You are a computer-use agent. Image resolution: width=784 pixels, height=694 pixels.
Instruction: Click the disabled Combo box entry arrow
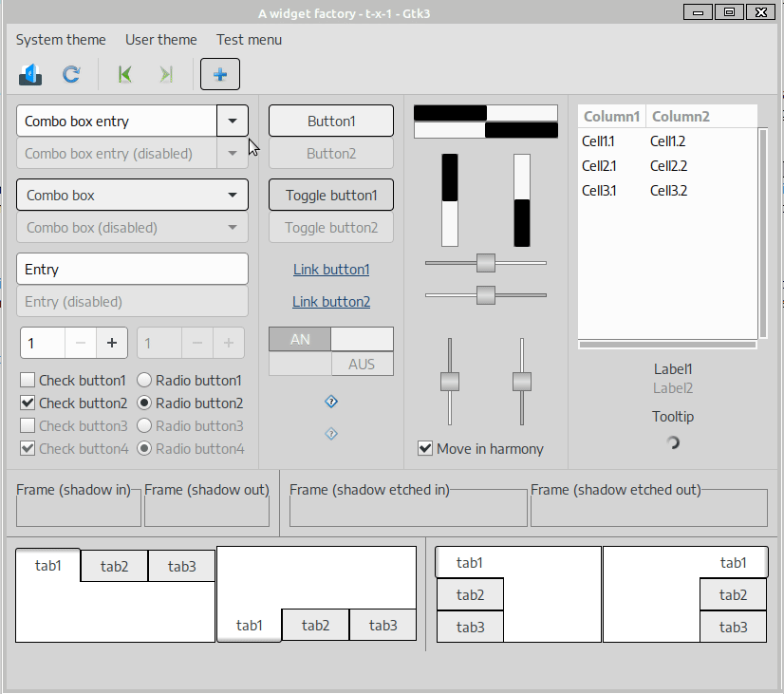[x=233, y=154]
